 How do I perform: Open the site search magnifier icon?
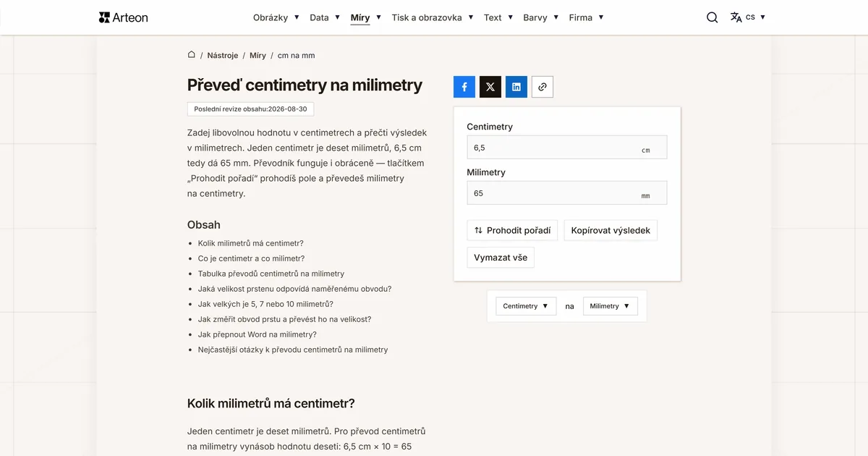coord(712,17)
